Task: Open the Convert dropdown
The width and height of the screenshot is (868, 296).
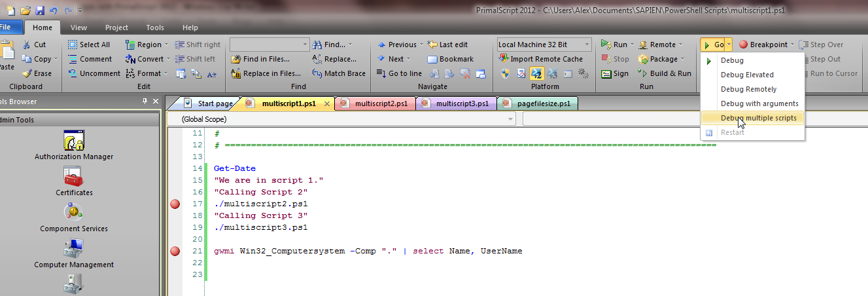Action: coord(169,59)
